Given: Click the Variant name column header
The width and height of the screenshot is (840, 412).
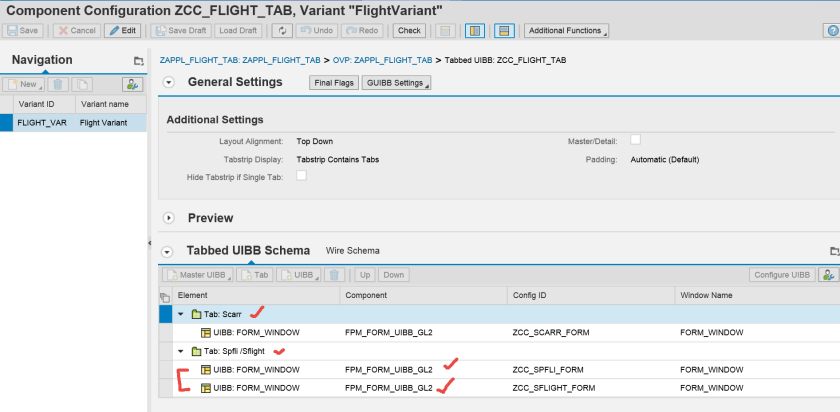Looking at the screenshot, I should click(111, 104).
